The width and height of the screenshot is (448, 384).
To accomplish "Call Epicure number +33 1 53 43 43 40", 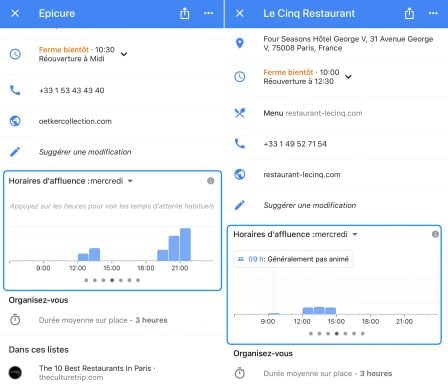I will click(71, 90).
